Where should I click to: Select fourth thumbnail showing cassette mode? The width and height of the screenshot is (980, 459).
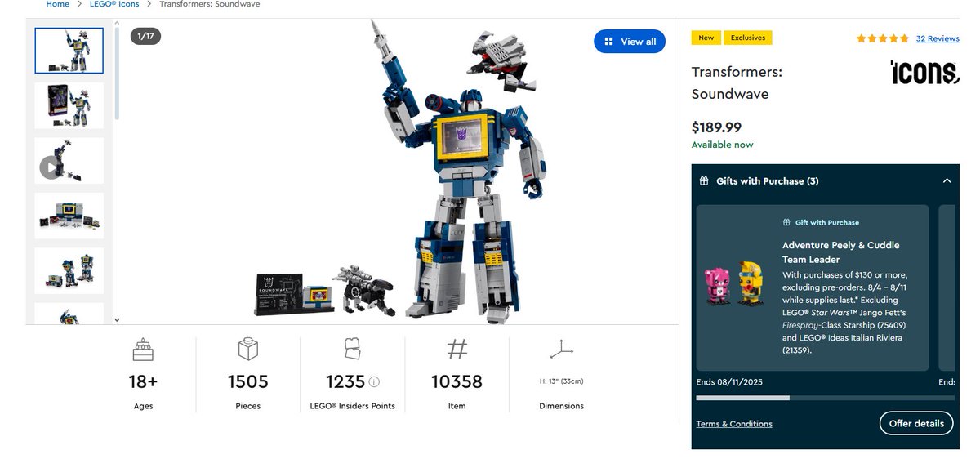pyautogui.click(x=69, y=216)
